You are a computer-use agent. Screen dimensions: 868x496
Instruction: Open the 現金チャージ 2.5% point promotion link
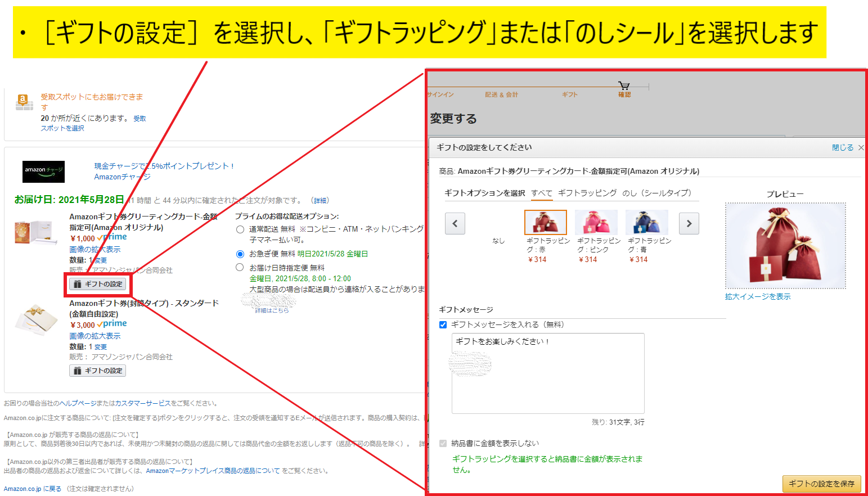point(163,166)
